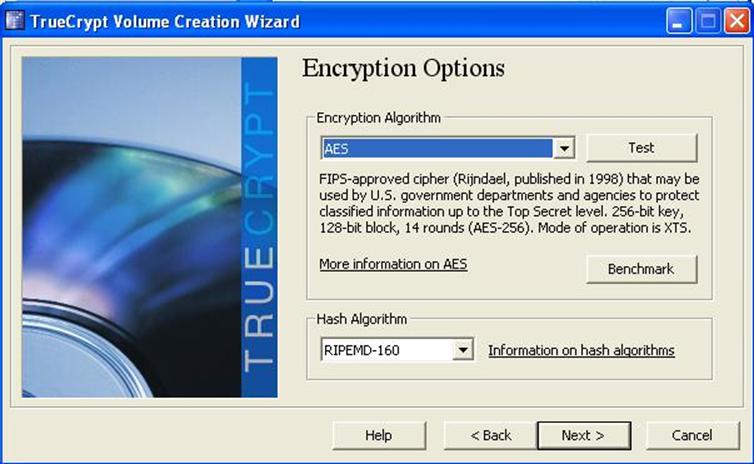
Task: Click the Test button
Action: pyautogui.click(x=641, y=148)
